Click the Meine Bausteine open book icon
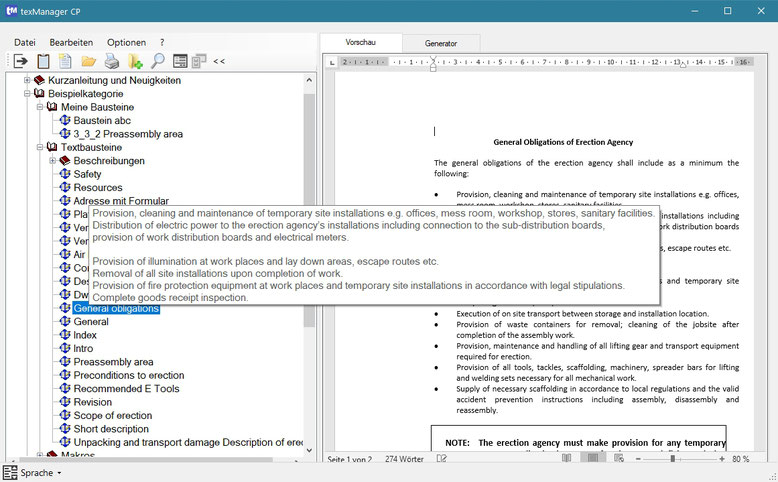Screen dimensions: 778x482 click(52, 107)
